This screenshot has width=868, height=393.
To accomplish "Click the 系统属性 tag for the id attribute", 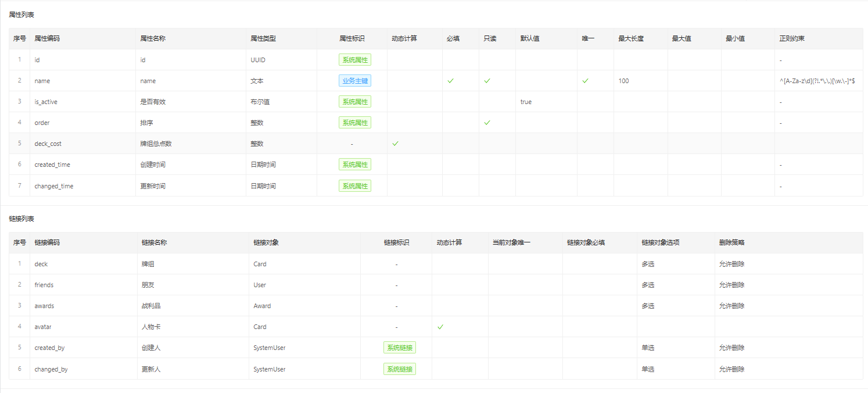I will (354, 60).
